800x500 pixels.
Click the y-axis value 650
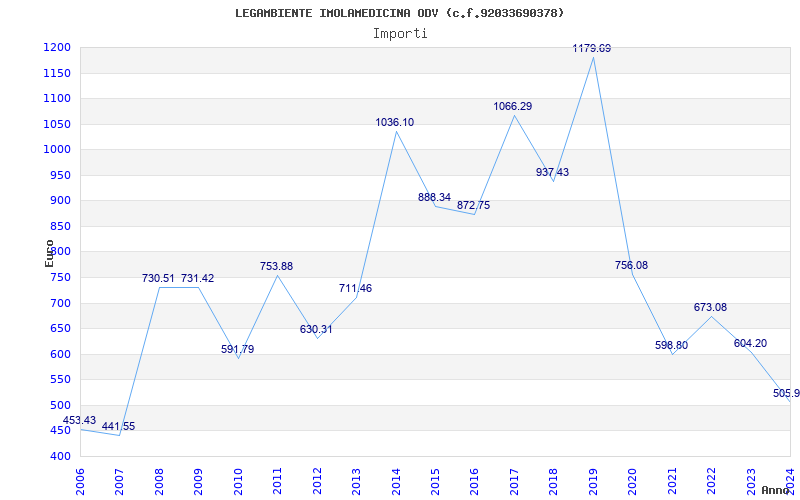click(x=60, y=329)
